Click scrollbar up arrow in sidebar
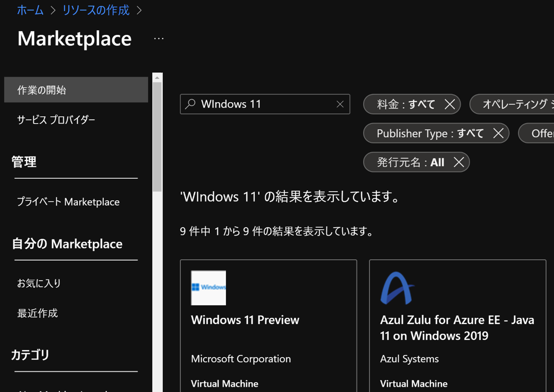Viewport: 554px width, 392px height. (x=157, y=78)
